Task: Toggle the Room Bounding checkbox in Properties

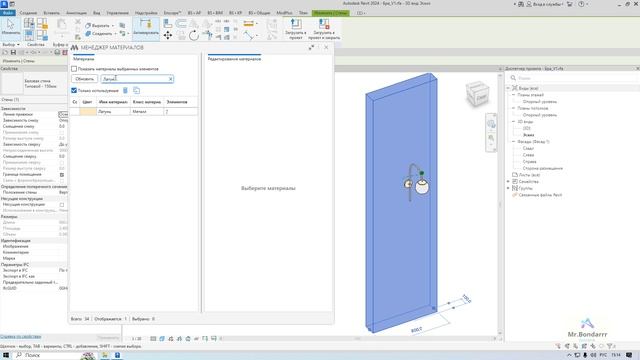Action: tap(62, 175)
